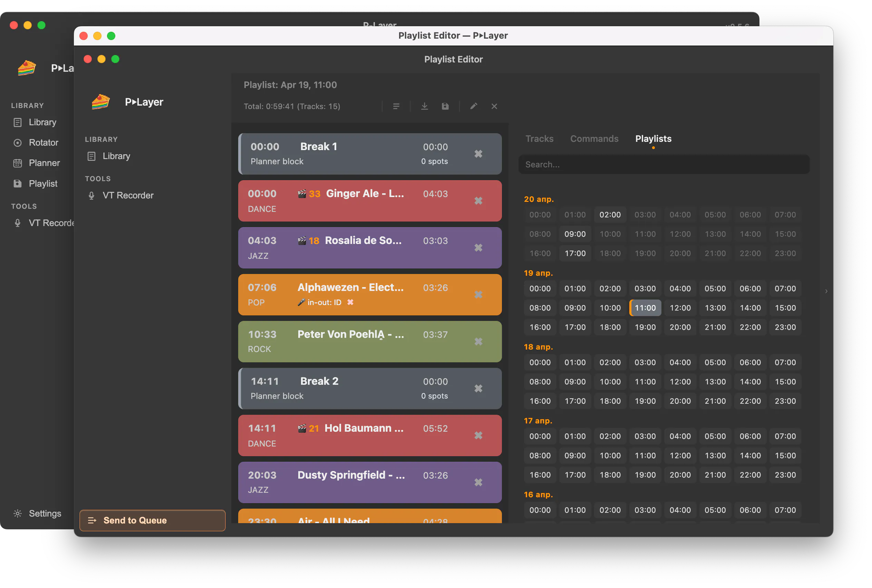Open the 02:00 playlist on 20 апр.

[x=610, y=215]
